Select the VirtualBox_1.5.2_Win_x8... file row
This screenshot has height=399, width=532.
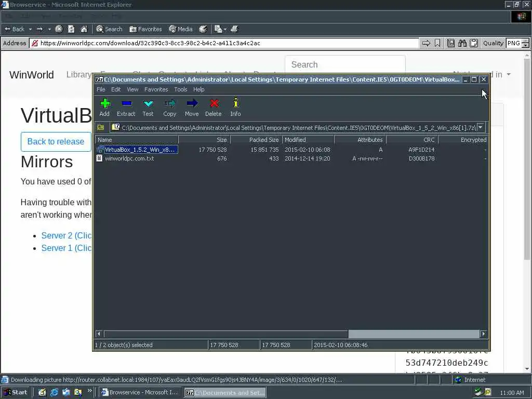(x=291, y=150)
